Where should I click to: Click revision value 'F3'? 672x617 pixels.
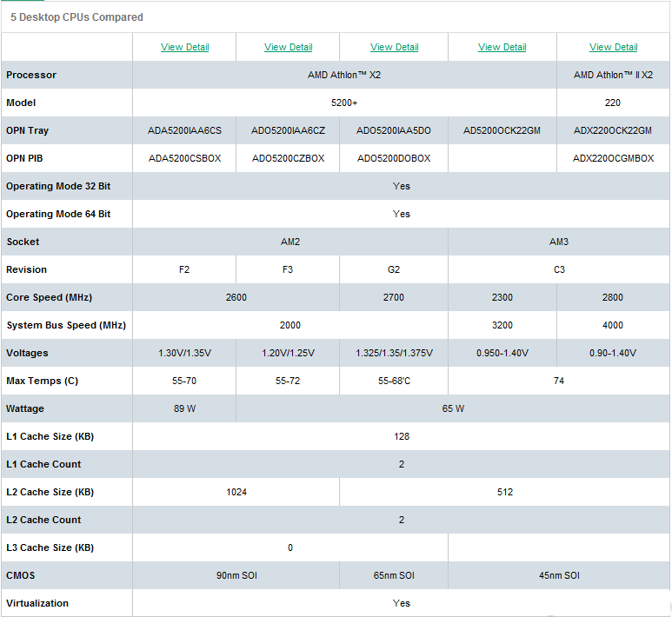(288, 269)
